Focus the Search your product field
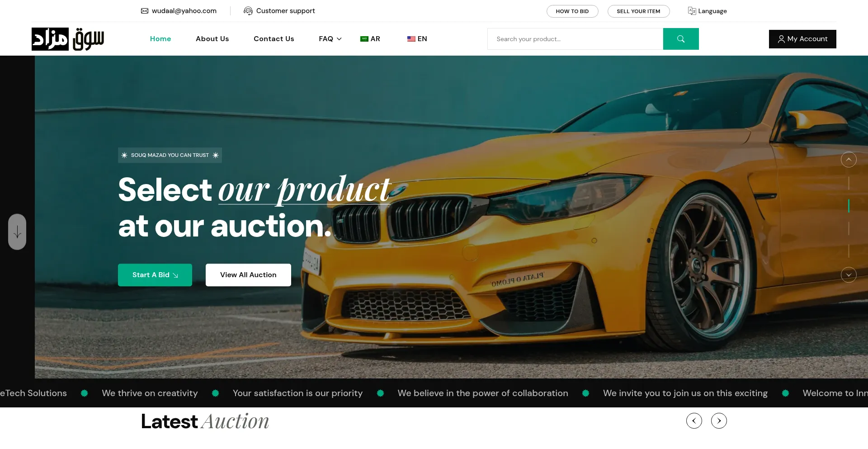 [575, 39]
